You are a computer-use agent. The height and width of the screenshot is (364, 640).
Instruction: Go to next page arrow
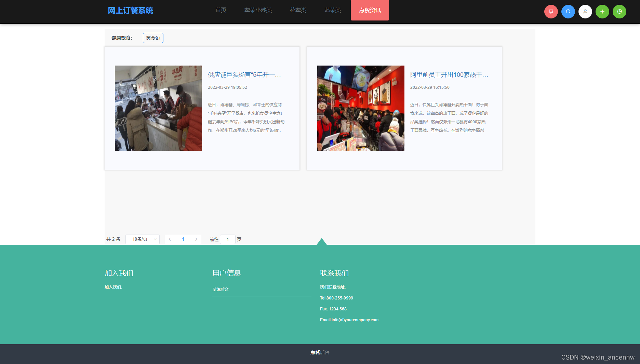(x=196, y=239)
